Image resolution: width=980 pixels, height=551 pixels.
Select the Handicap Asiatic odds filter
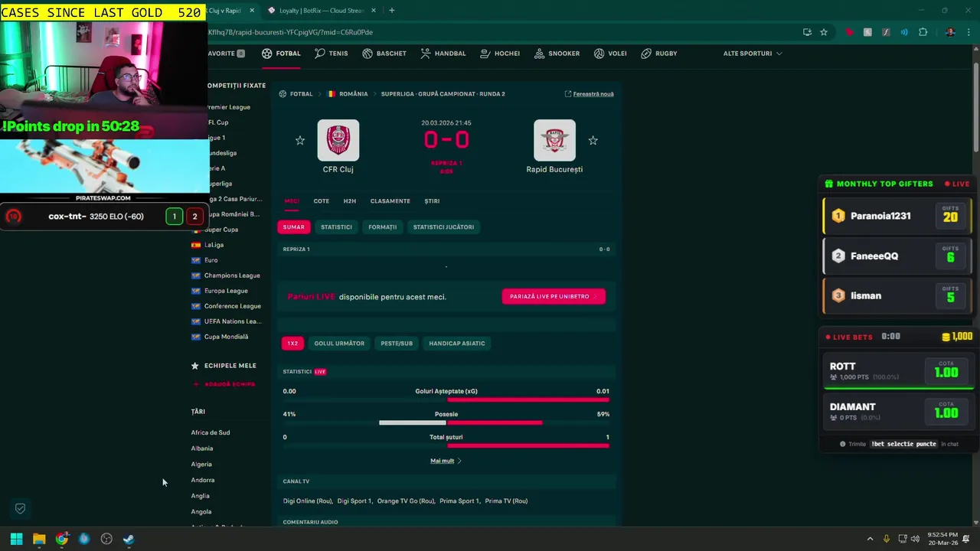click(457, 344)
